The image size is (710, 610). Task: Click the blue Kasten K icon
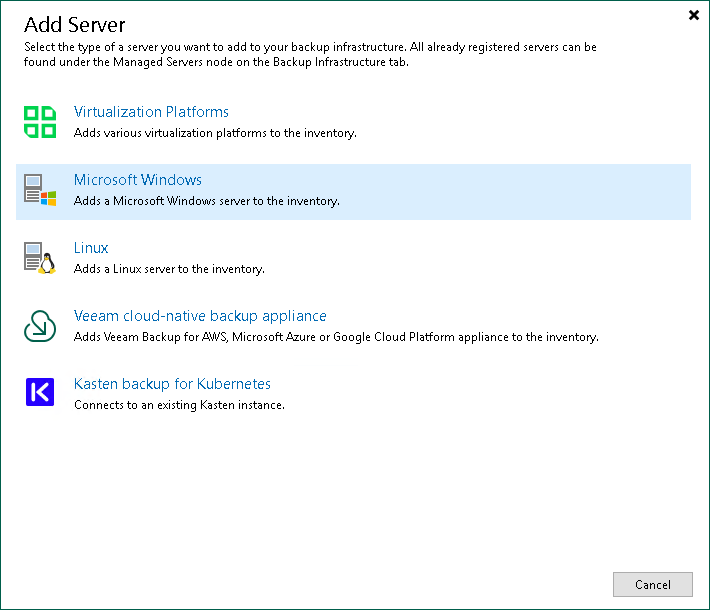(x=40, y=394)
